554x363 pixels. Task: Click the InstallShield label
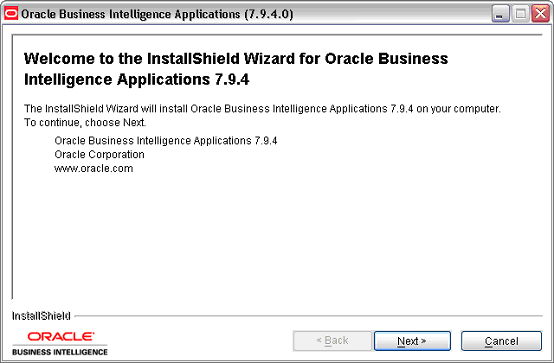click(41, 316)
